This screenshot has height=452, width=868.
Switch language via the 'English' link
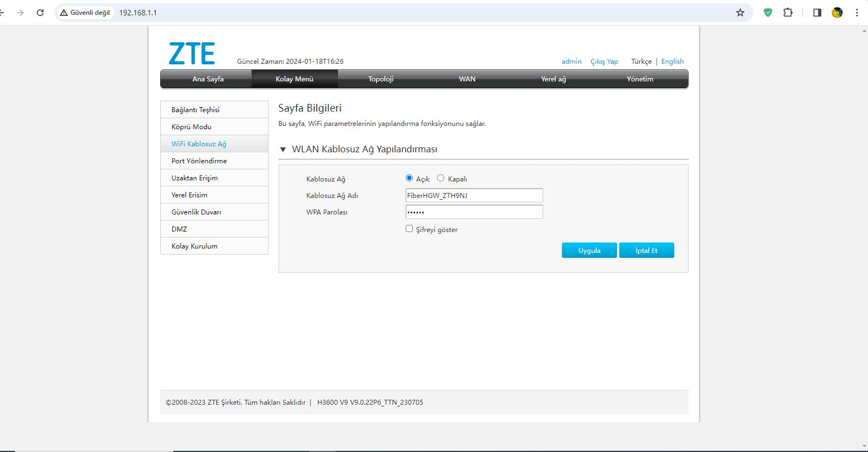672,62
